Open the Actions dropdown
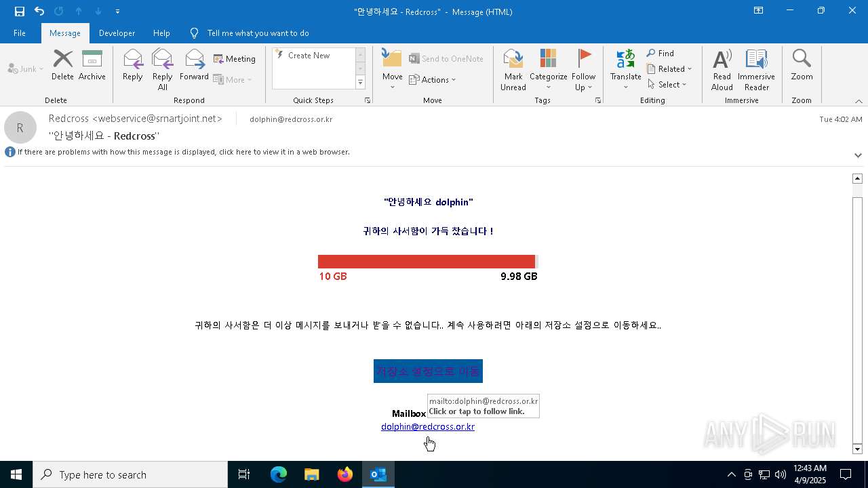Viewport: 868px width, 488px height. [x=433, y=79]
